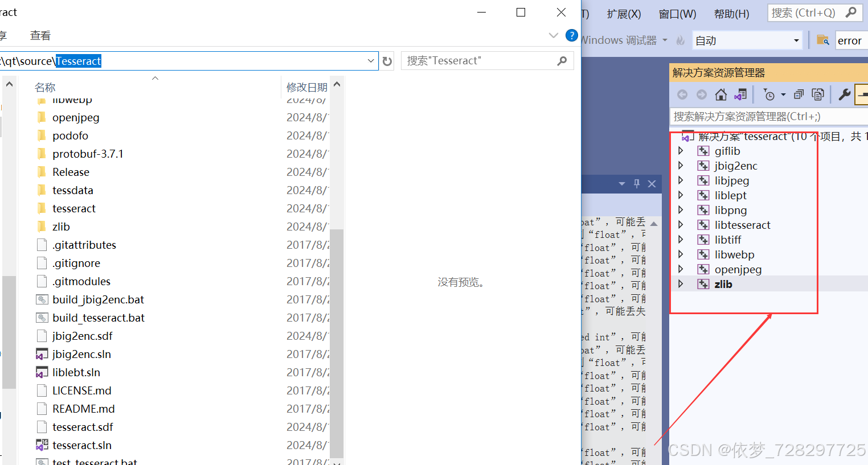Image resolution: width=868 pixels, height=465 pixels.
Task: Select README.md in file list
Action: tap(84, 409)
